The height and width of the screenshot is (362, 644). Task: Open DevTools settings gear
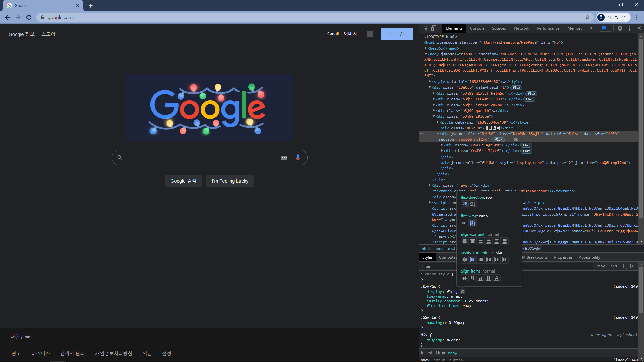pos(620,28)
